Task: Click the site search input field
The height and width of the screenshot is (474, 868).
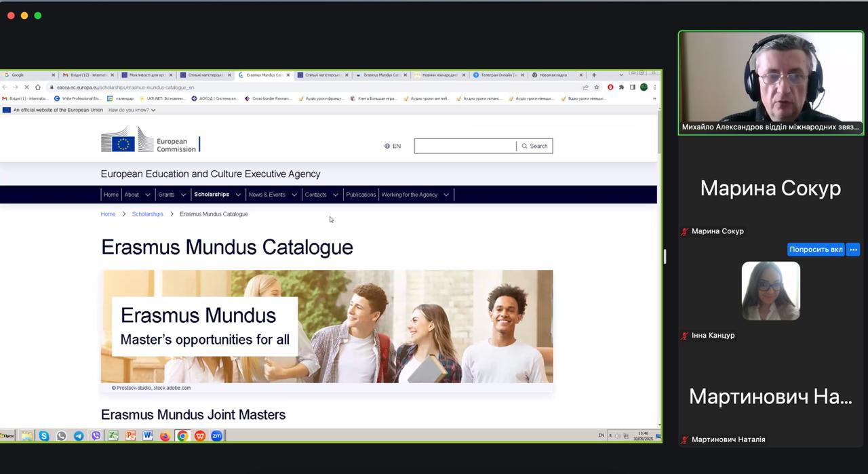Action: 465,146
